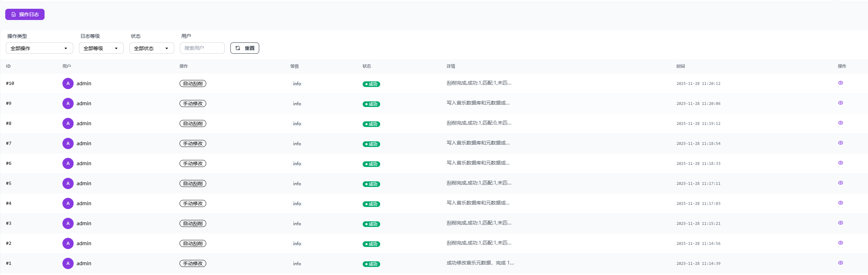Open details eye icon for log #1

840,263
